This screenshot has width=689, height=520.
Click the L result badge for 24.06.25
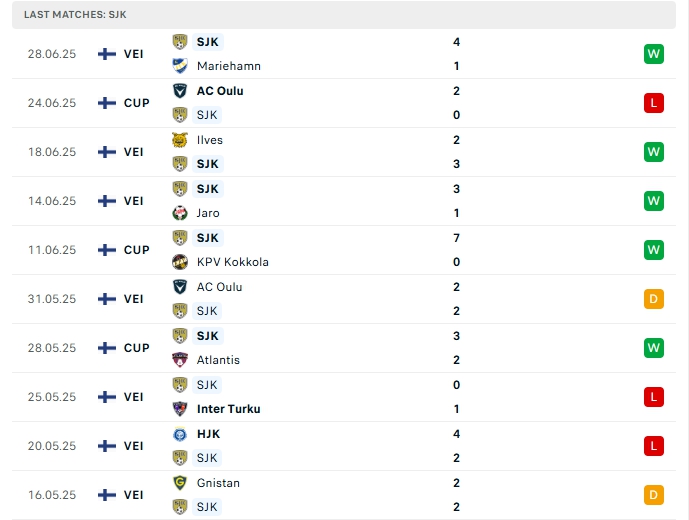[654, 103]
